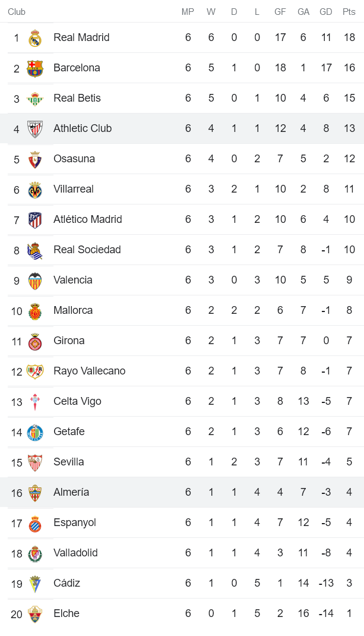Click the MP column header
364x636 pixels.
pyautogui.click(x=188, y=12)
